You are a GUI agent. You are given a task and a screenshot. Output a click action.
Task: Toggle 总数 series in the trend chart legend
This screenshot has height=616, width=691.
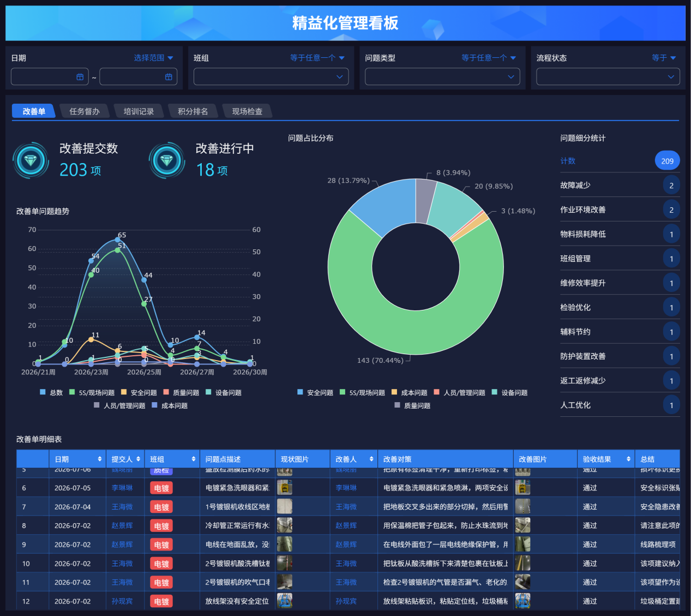click(51, 392)
